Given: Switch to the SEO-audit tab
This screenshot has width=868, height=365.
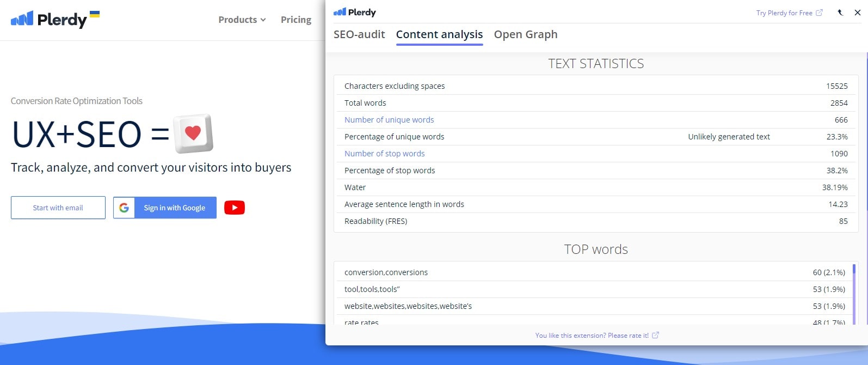Looking at the screenshot, I should tap(359, 34).
